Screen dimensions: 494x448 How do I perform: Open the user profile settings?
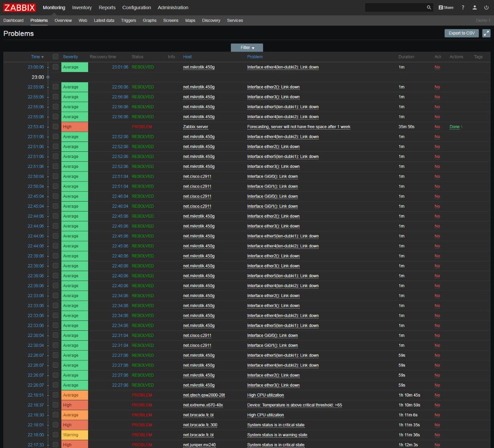(475, 7)
